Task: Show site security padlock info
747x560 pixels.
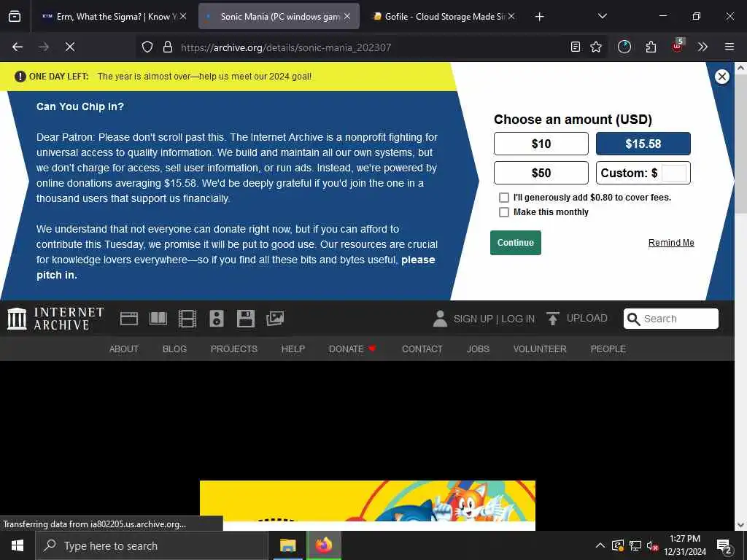Action: coord(168,47)
